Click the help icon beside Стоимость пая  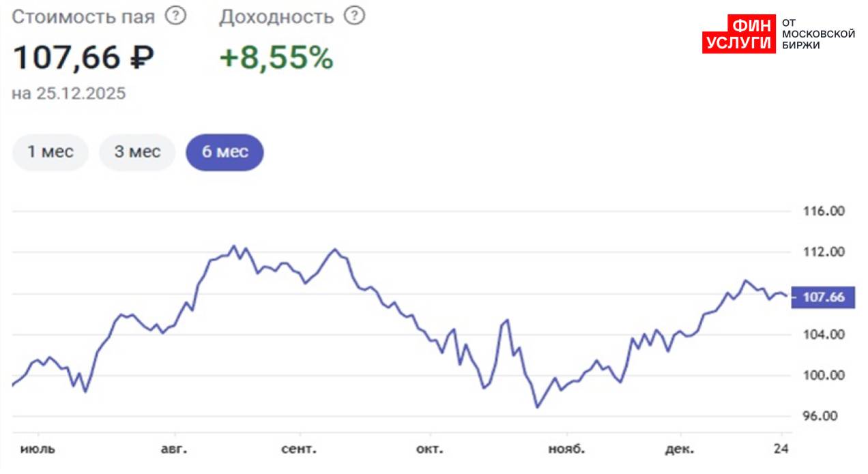tap(175, 16)
